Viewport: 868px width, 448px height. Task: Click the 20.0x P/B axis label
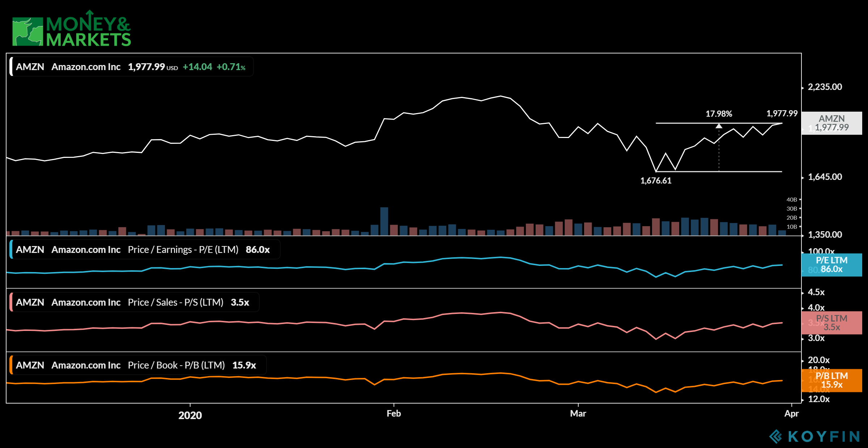[x=819, y=360]
